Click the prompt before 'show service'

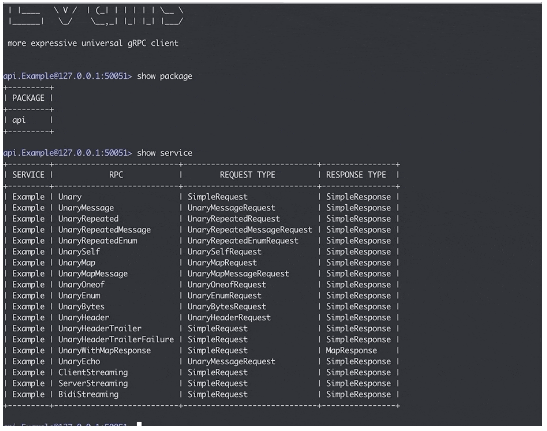[x=68, y=153]
